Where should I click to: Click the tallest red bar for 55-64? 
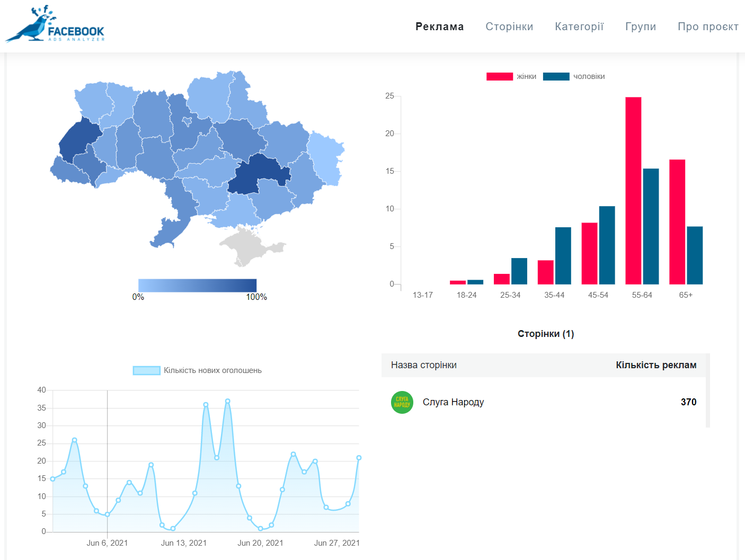[x=633, y=191]
